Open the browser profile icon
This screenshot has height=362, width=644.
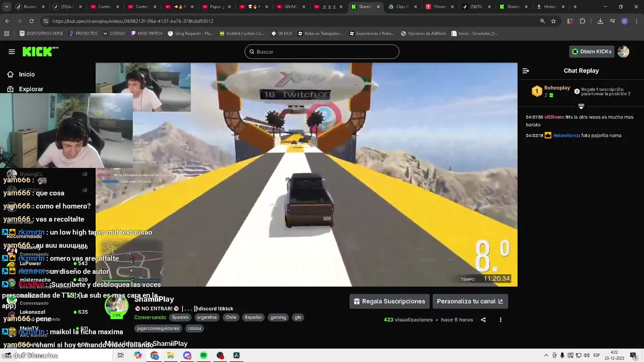624,21
